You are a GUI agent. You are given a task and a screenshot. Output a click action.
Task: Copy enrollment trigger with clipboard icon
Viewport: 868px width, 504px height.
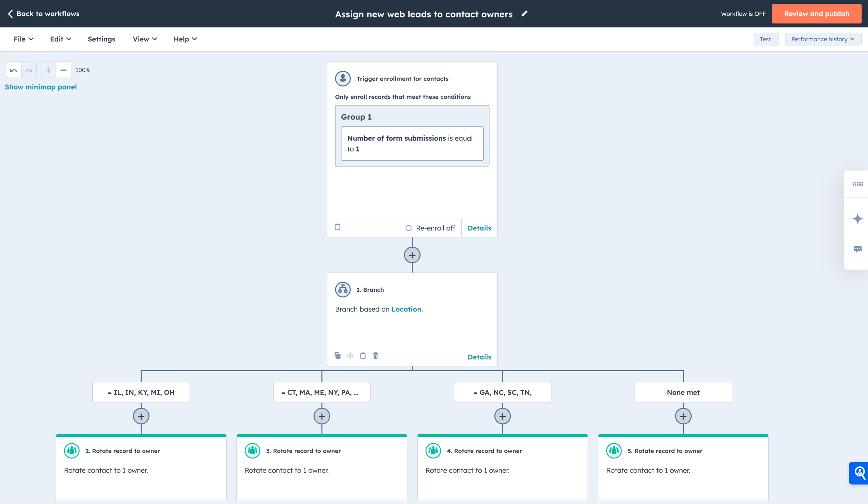337,228
